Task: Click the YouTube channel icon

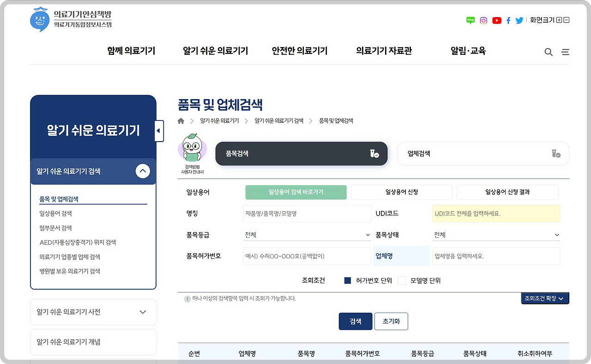Action: [497, 20]
